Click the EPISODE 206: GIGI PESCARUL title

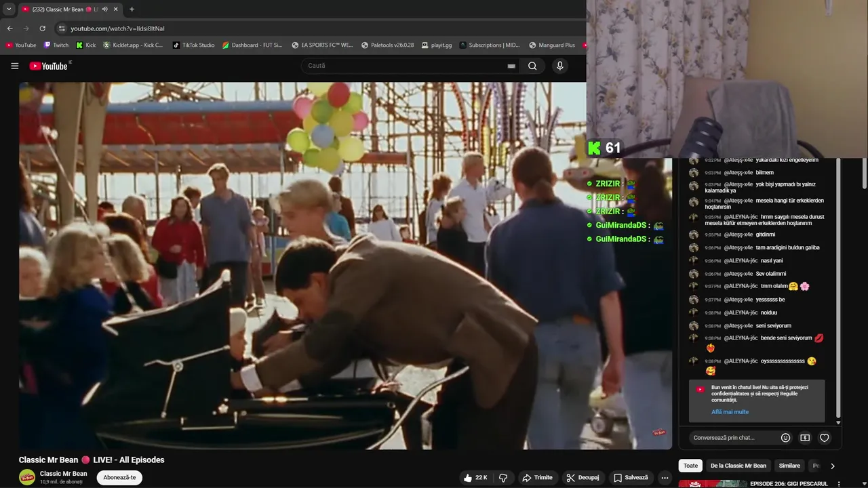click(789, 484)
